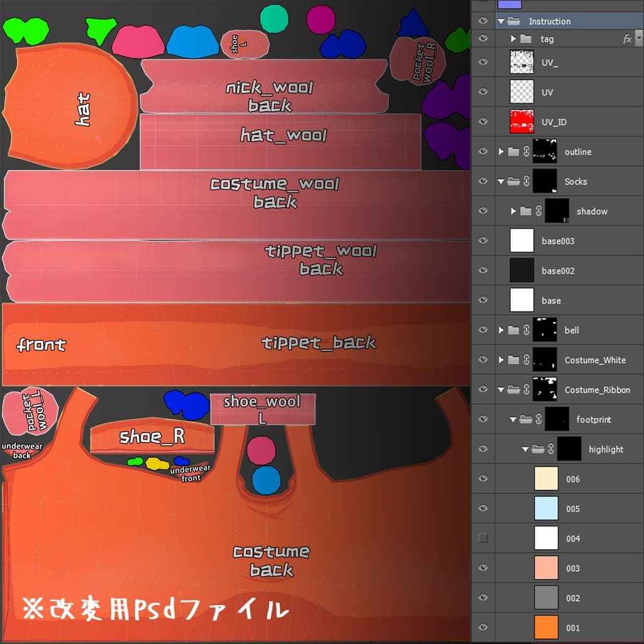Toggle visibility of the Instruction group
This screenshot has width=644, height=644.
point(482,21)
